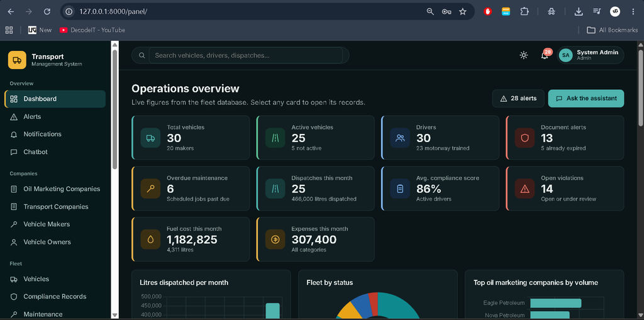Image resolution: width=644 pixels, height=320 pixels.
Task: Click the main page vertical scrollbar thumb
Action: (640, 88)
